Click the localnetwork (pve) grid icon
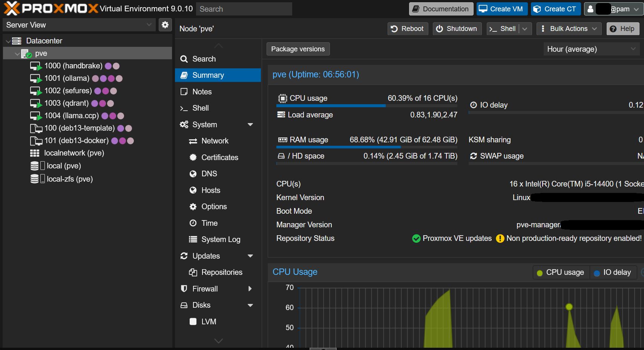 coord(35,153)
